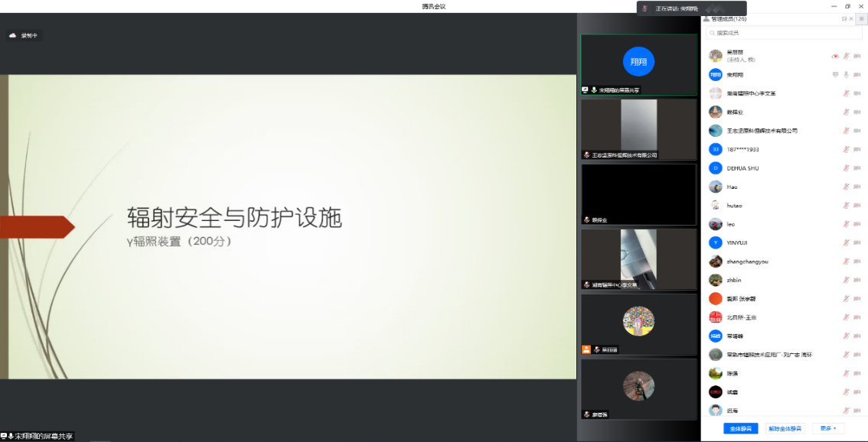Screen dimensions: 868x442
Task: Select the 翔翔 screen-sharing video thumbnail
Action: [638, 64]
